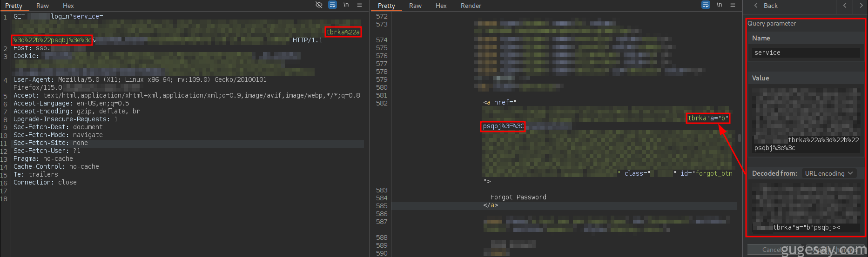Go to previous item with left chevron
Image resolution: width=868 pixels, height=257 pixels.
click(845, 6)
